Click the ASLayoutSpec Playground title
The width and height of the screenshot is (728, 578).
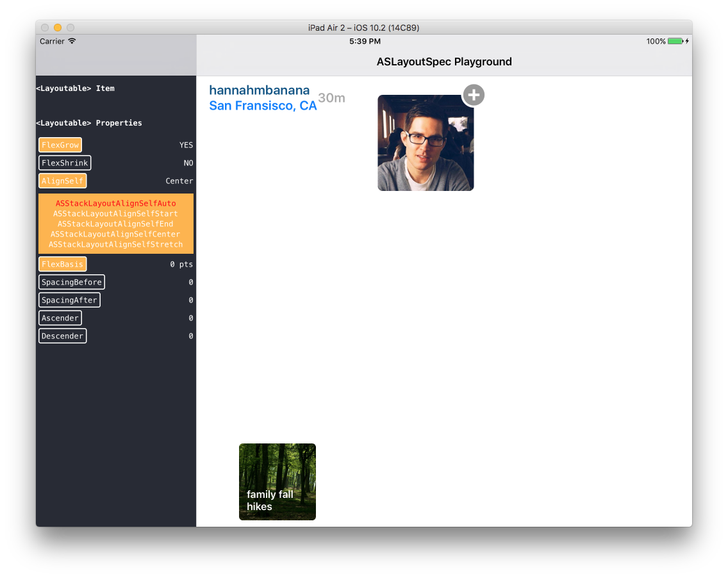444,62
